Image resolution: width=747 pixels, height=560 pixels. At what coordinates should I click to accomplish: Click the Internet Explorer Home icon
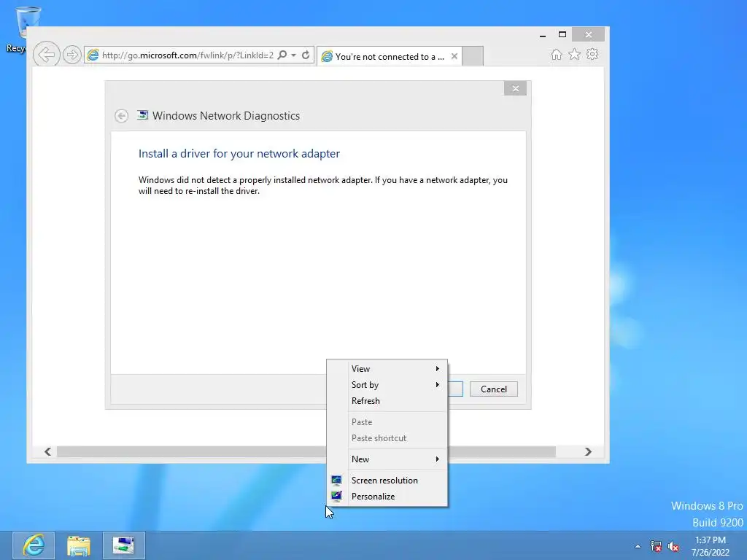[x=556, y=54]
